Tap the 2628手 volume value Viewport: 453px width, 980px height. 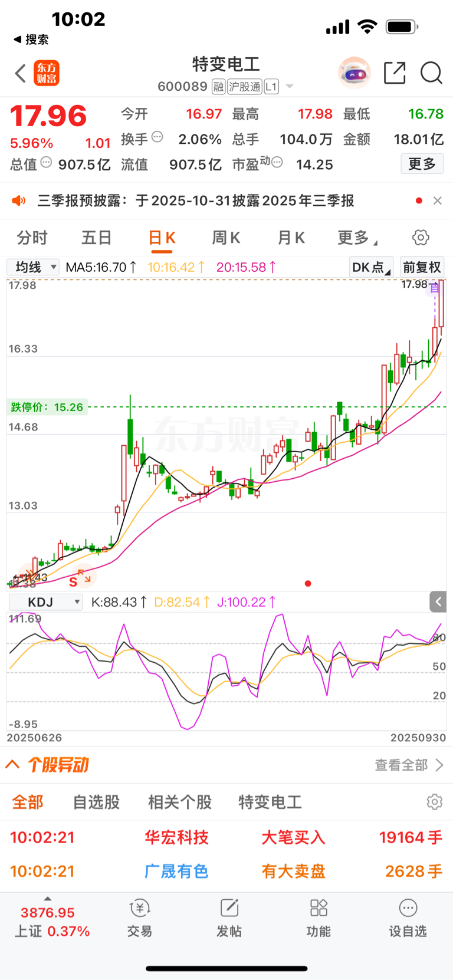[x=414, y=871]
